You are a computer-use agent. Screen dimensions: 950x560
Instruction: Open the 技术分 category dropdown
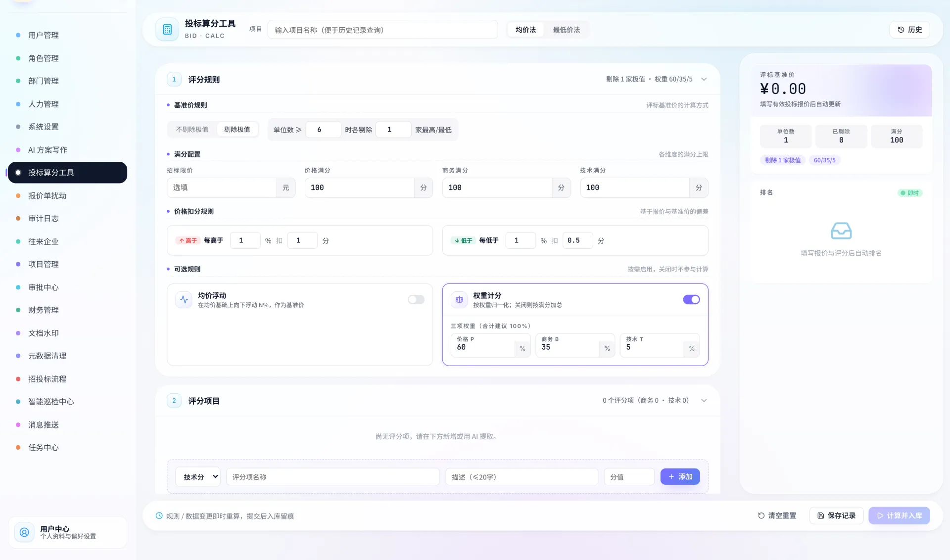(x=198, y=477)
